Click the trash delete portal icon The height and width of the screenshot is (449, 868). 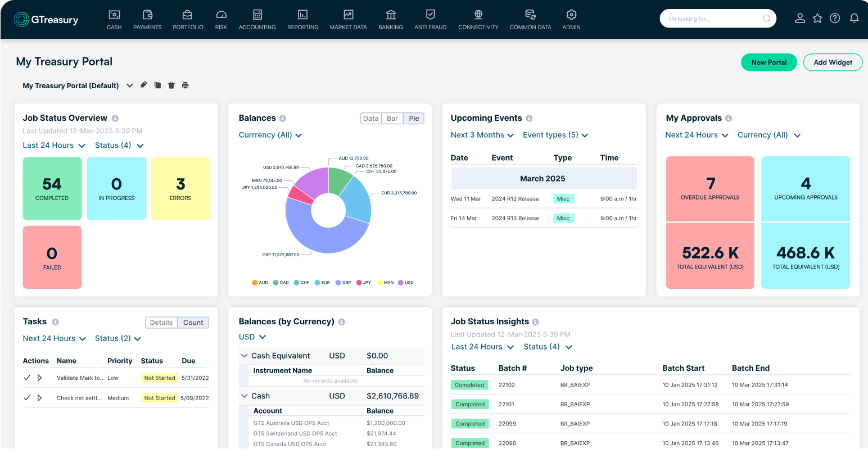tap(171, 85)
